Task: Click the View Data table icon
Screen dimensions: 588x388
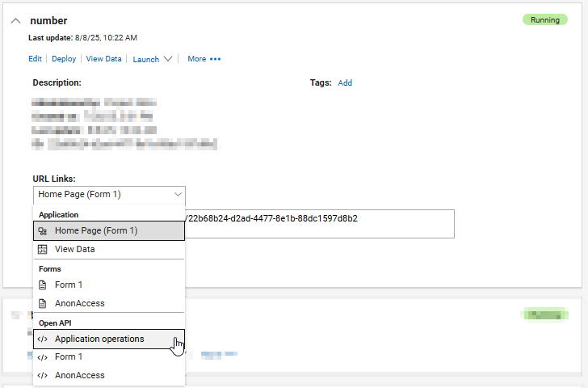Action: pyautogui.click(x=43, y=249)
